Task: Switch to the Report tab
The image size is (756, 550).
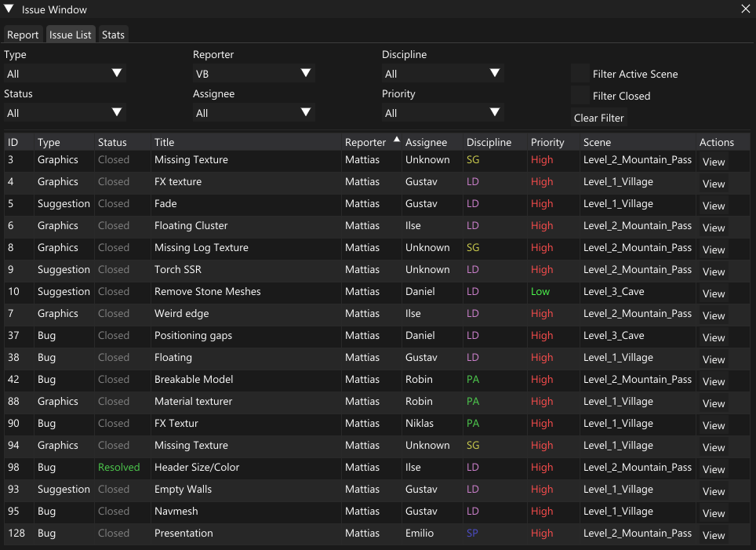Action: 23,35
